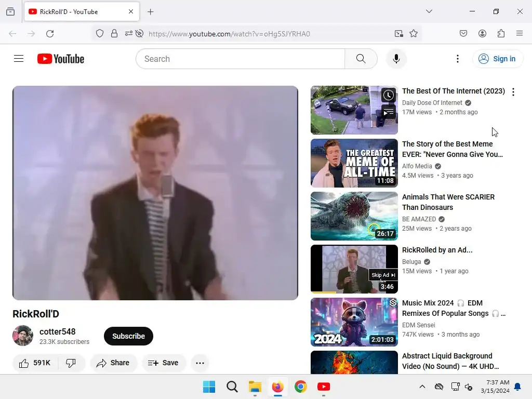Image resolution: width=532 pixels, height=399 pixels.
Task: Open The Story of the Best Meme title
Action: (x=453, y=149)
